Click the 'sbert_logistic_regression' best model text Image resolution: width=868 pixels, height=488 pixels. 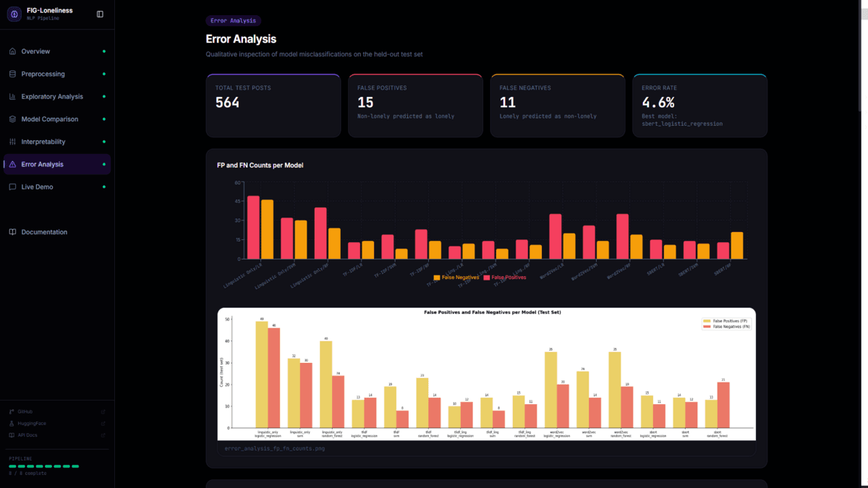[682, 124]
